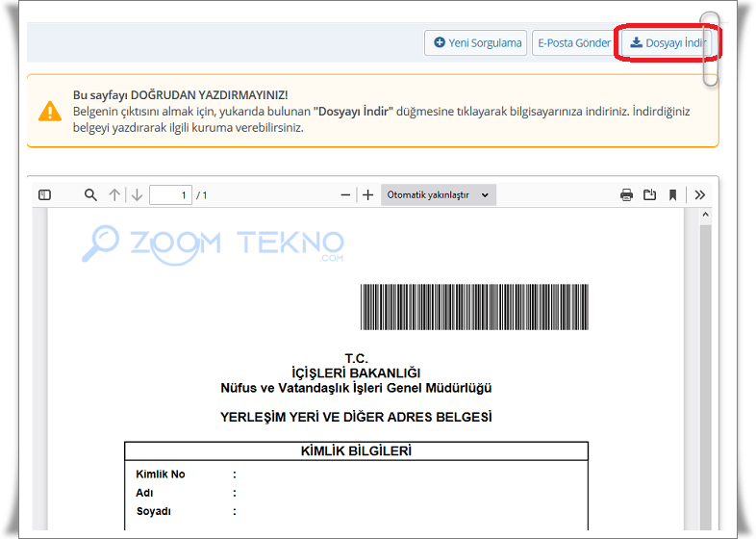Select the 'Bu sayfayı DOĞRUDAN YAZDIRMAYINIZ!' text
Viewport: 756px width, 539px height.
(180, 95)
